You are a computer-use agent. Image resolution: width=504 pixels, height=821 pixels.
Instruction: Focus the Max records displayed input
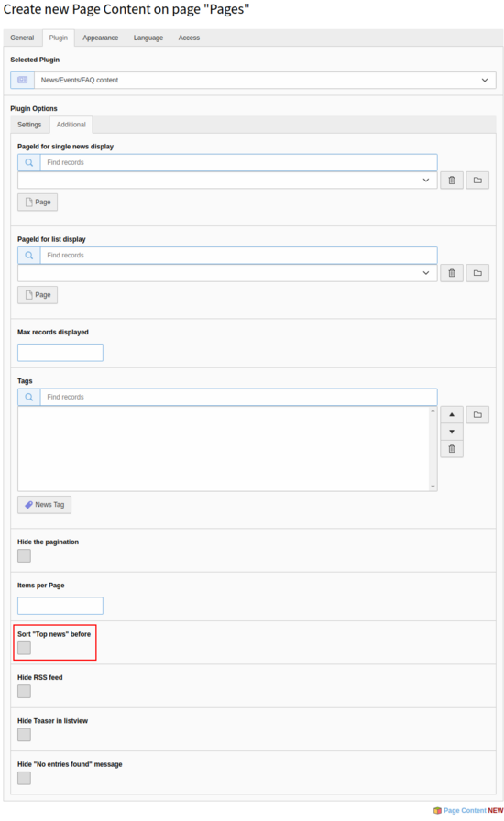click(60, 353)
